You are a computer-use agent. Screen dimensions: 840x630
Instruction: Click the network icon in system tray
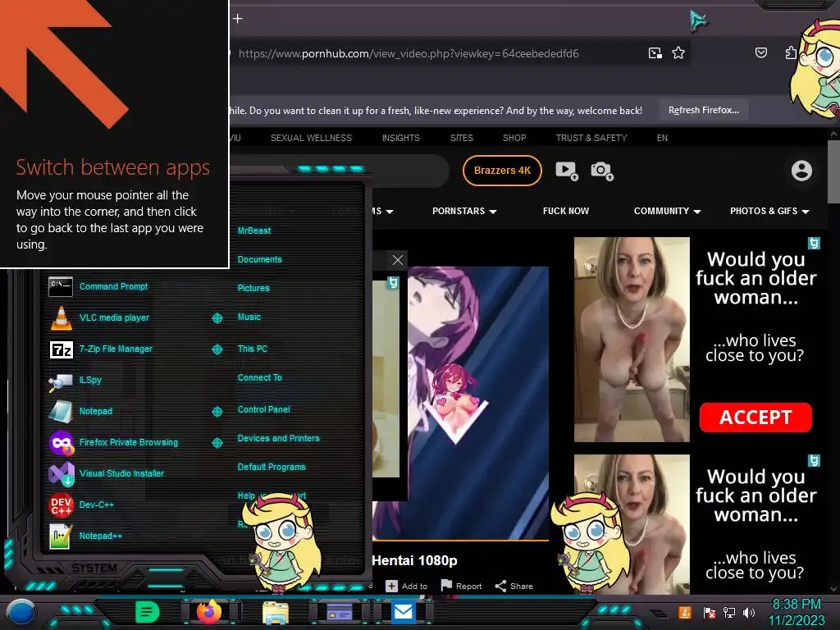pos(728,612)
